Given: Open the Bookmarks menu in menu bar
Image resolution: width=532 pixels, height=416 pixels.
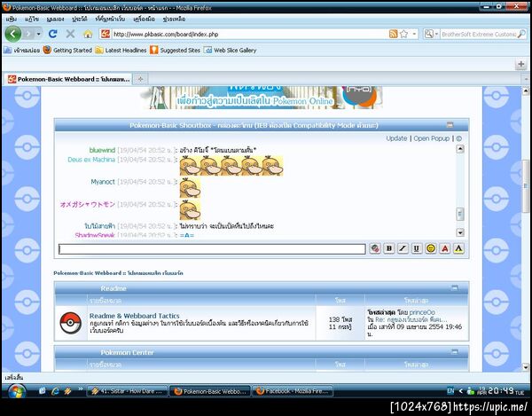Looking at the screenshot, I should 110,19.
